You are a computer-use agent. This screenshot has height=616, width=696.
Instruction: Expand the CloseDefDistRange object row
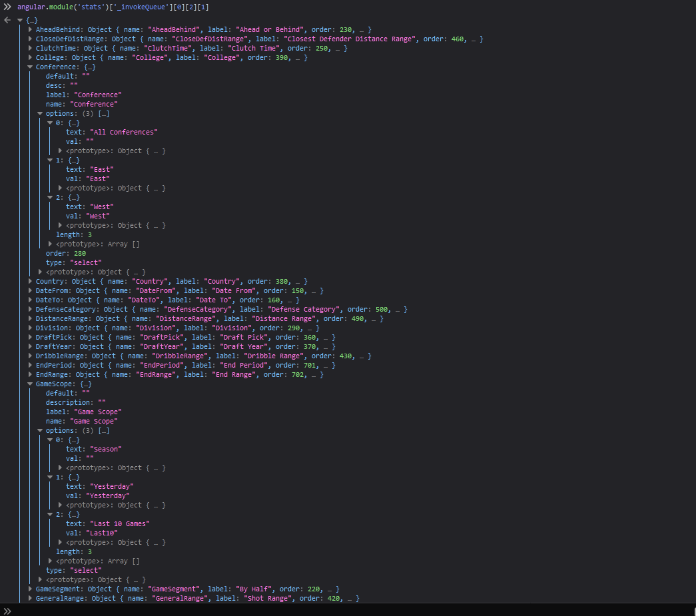click(30, 39)
